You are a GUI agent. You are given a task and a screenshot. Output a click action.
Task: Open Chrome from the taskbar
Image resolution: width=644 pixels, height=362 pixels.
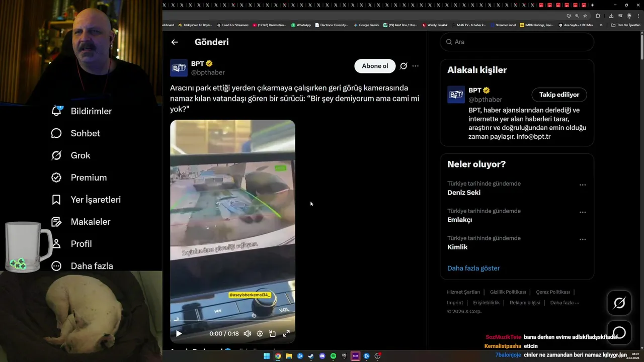[x=278, y=356]
